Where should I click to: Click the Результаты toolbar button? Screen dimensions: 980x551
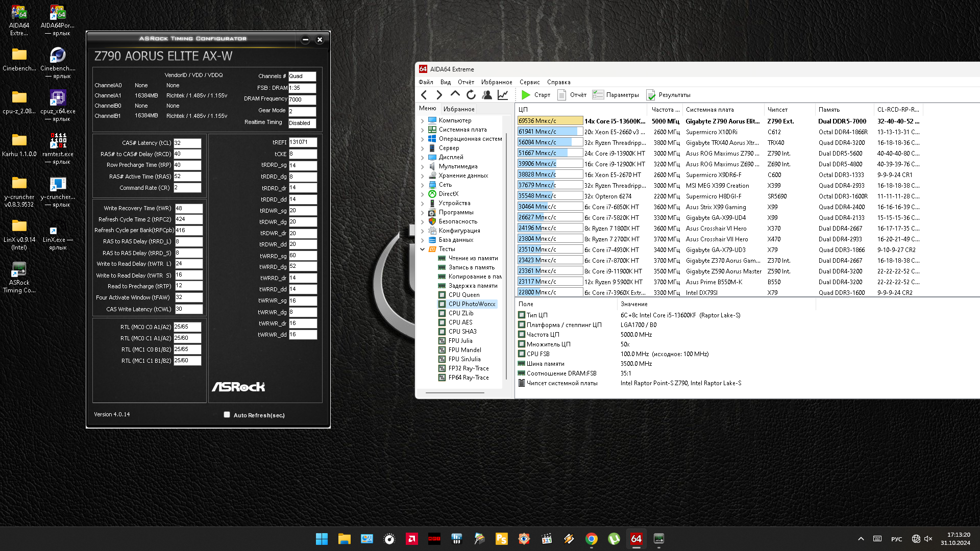[x=668, y=95]
